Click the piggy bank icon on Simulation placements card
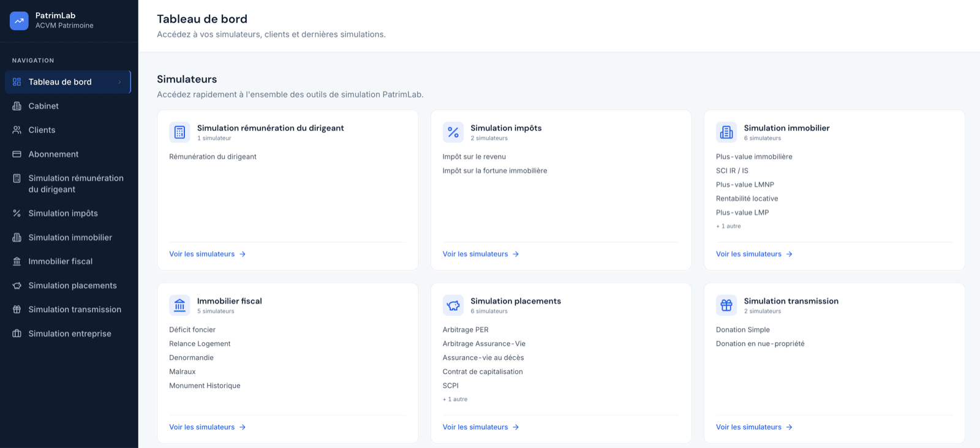 (x=453, y=305)
